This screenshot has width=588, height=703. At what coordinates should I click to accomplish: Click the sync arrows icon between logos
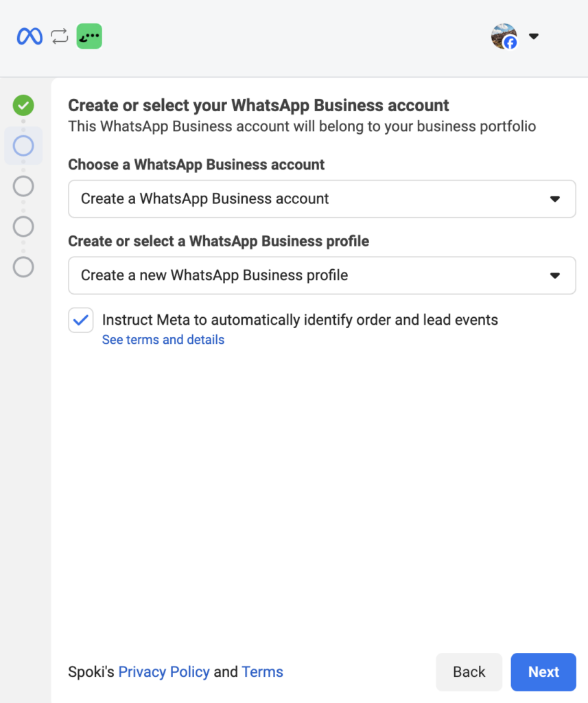click(60, 36)
